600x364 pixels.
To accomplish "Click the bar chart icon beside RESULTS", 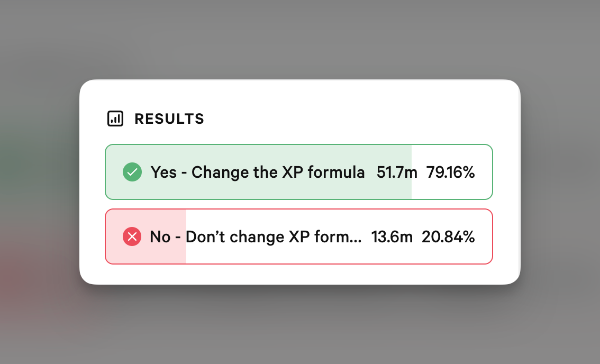I will (x=115, y=119).
